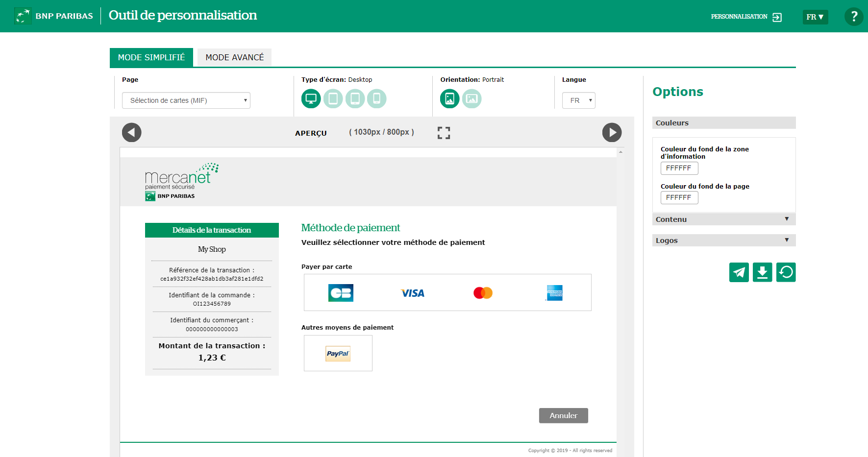Edit the page background color field
The width and height of the screenshot is (868, 457).
pyautogui.click(x=679, y=197)
